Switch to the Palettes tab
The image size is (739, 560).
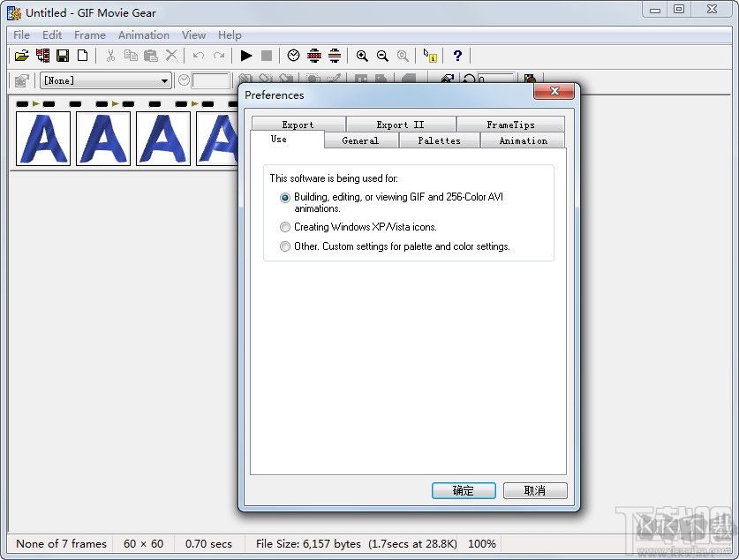tap(439, 140)
